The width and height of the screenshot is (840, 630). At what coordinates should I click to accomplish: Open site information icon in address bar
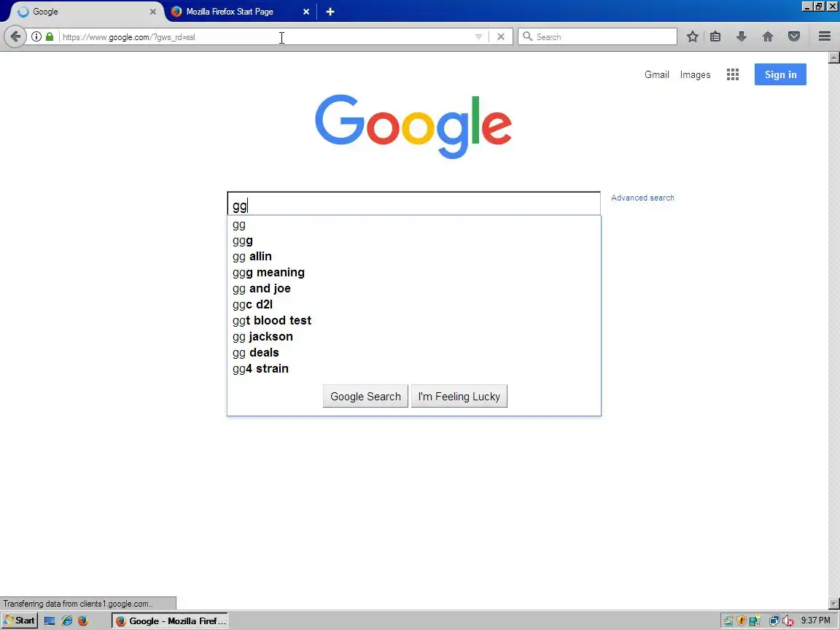coord(36,36)
